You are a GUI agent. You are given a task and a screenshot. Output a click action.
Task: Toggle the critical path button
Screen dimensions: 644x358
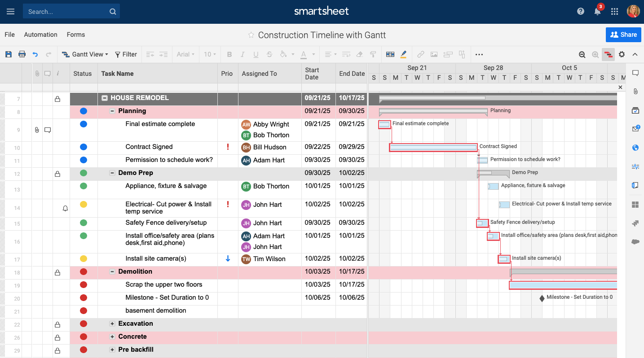pyautogui.click(x=608, y=54)
